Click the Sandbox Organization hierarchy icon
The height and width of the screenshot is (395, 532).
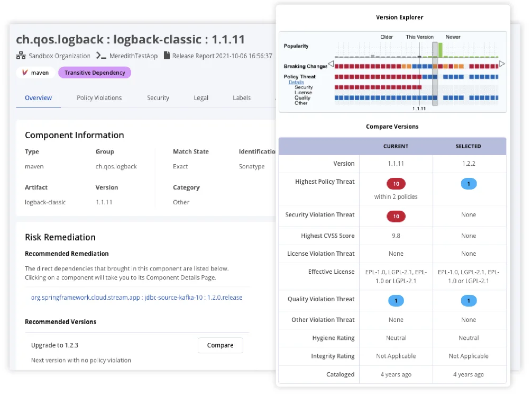21,56
